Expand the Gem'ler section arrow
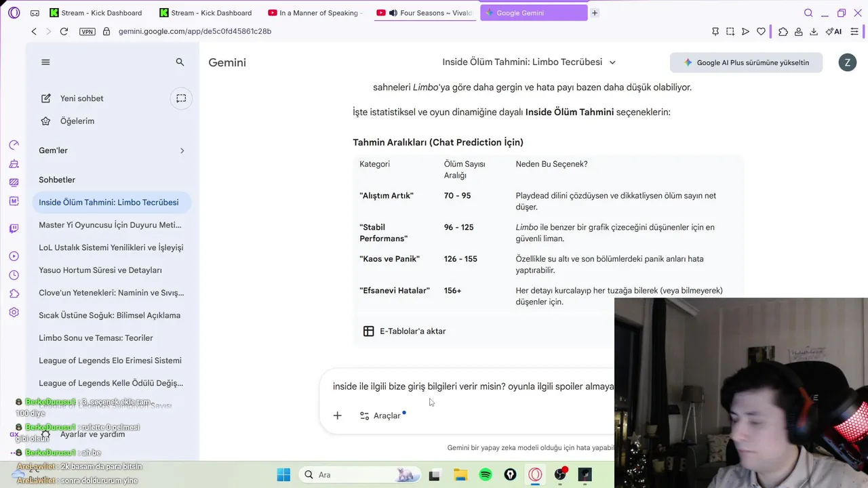The image size is (868, 488). 182,150
